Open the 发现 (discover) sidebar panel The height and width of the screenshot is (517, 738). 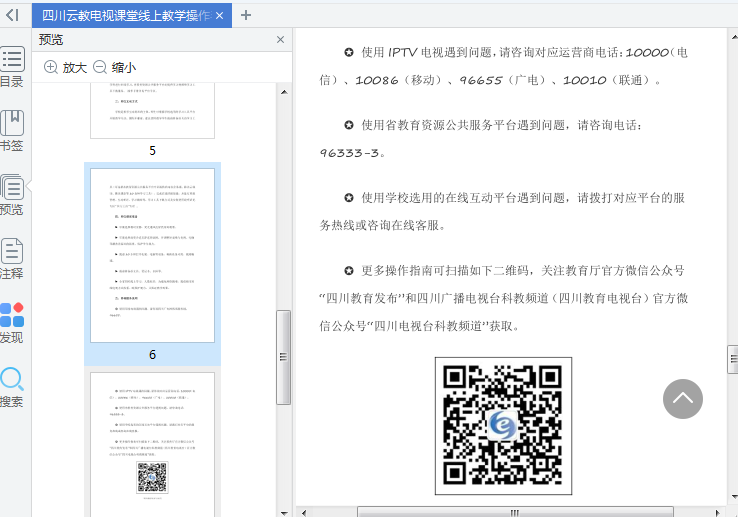point(12,323)
